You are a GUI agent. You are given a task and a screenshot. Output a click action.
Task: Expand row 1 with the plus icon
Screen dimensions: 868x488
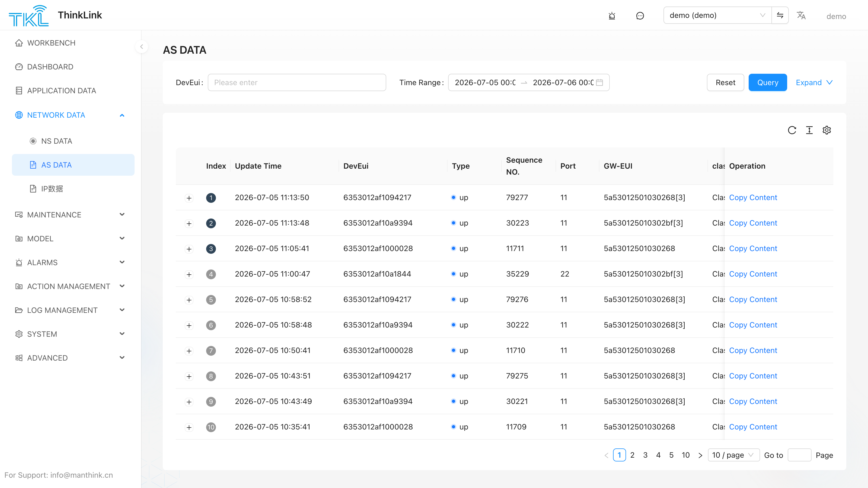click(x=189, y=198)
